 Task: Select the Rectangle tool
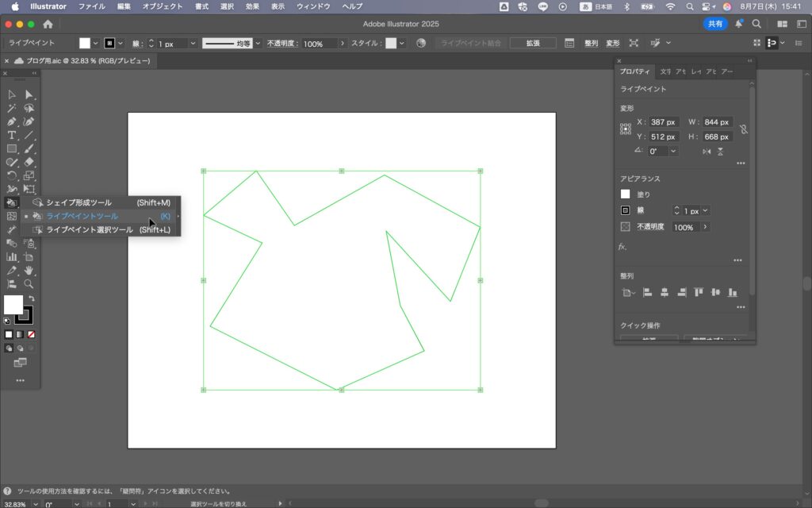click(x=11, y=148)
